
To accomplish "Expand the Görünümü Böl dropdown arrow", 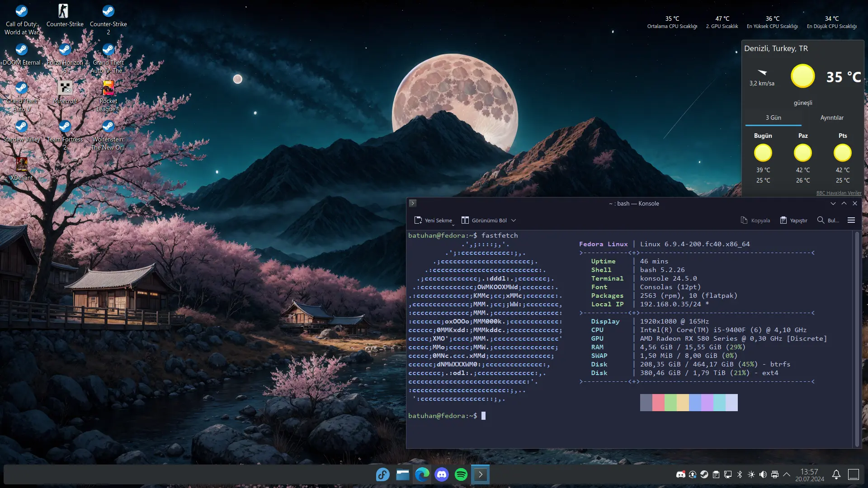I will pos(514,221).
